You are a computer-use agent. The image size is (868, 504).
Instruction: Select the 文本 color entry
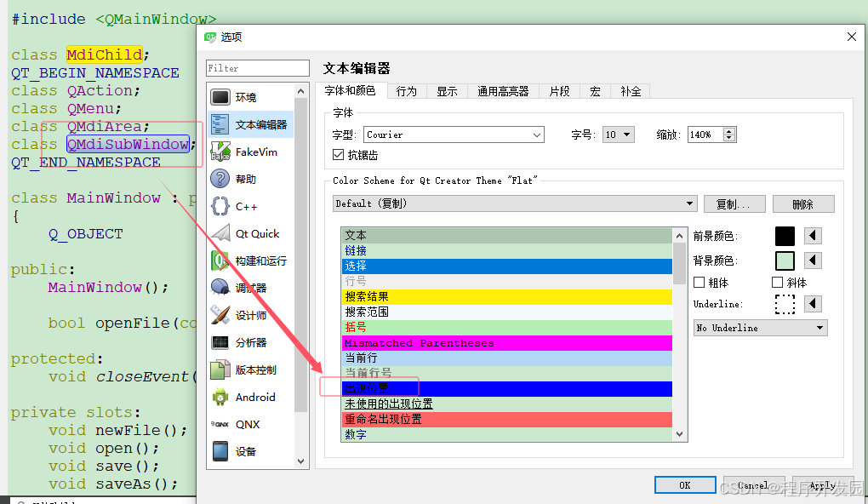[507, 235]
